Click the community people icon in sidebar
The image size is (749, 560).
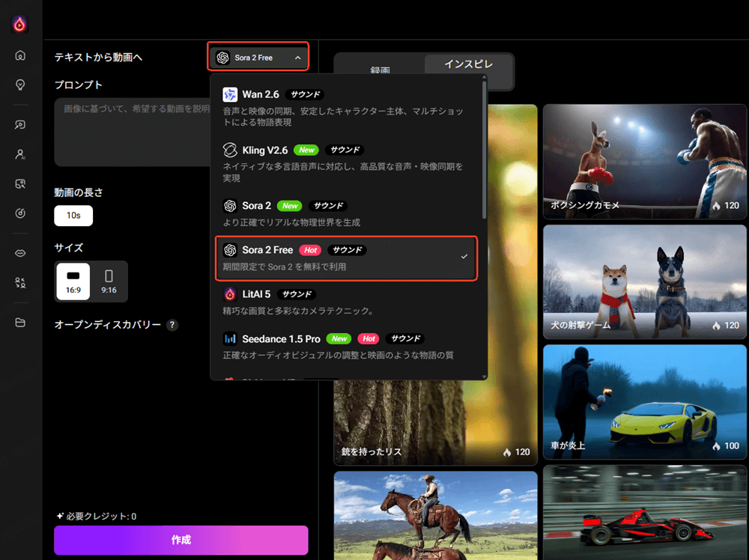tap(20, 283)
